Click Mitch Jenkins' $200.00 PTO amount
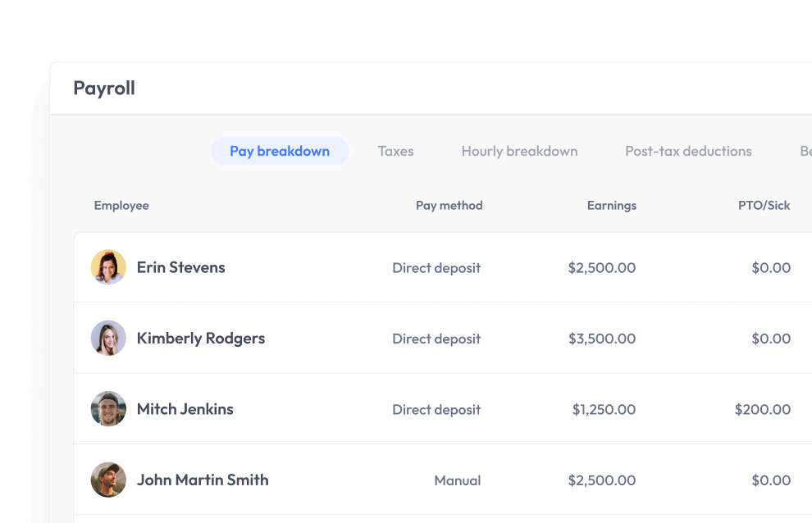 (x=763, y=409)
